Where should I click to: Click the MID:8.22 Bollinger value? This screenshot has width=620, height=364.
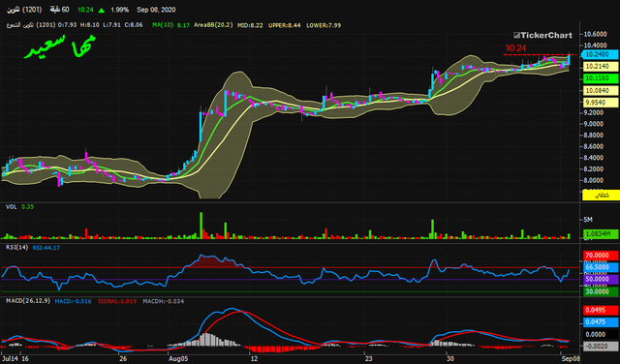[250, 25]
